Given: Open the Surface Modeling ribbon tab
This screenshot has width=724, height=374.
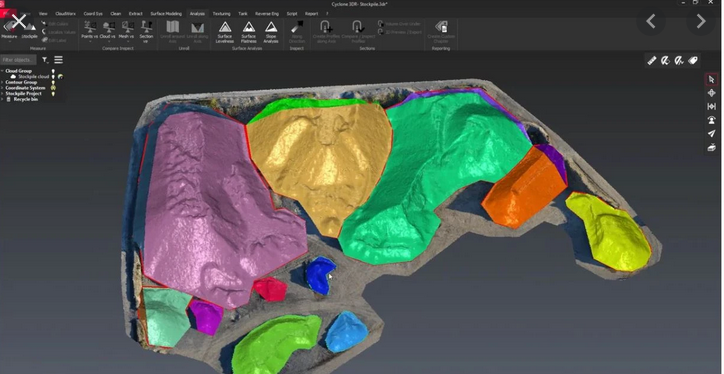Looking at the screenshot, I should point(166,14).
